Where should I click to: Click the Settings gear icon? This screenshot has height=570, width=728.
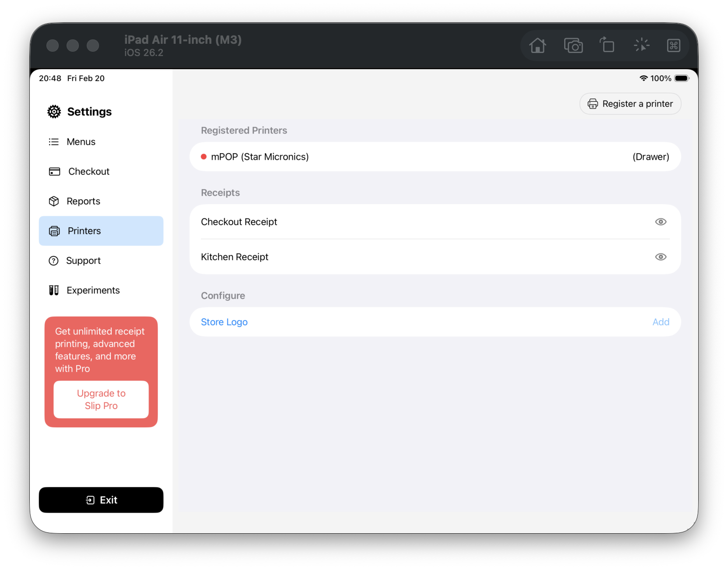pyautogui.click(x=53, y=112)
